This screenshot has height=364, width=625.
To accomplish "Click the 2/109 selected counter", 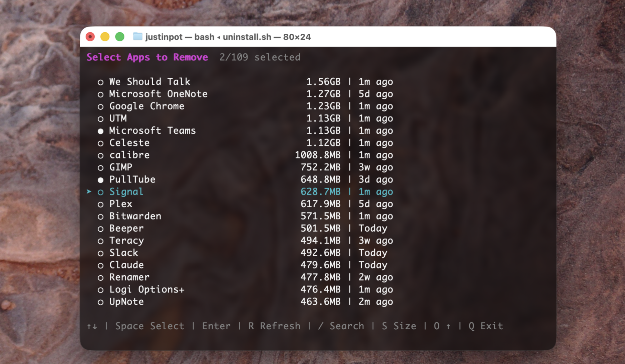I will (x=260, y=57).
